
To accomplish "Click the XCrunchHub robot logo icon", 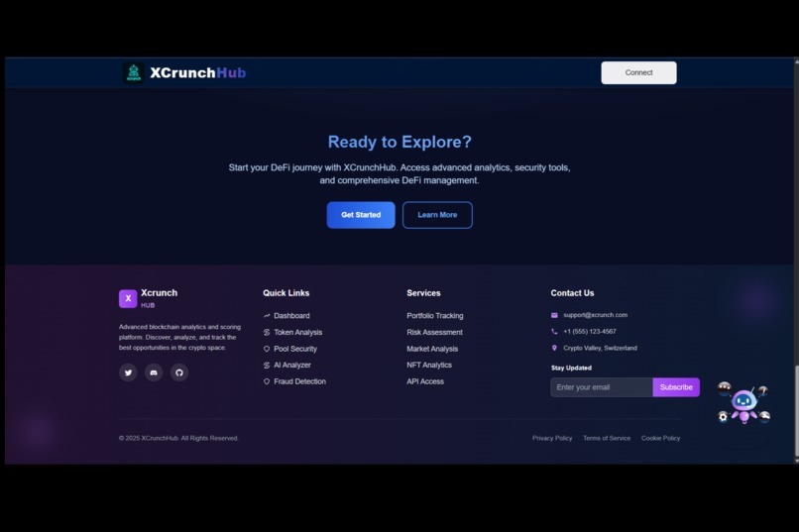I will (x=134, y=72).
